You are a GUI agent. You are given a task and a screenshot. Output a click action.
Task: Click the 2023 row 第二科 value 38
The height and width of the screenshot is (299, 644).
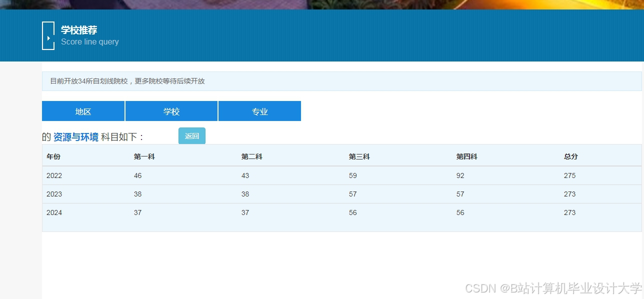(245, 194)
